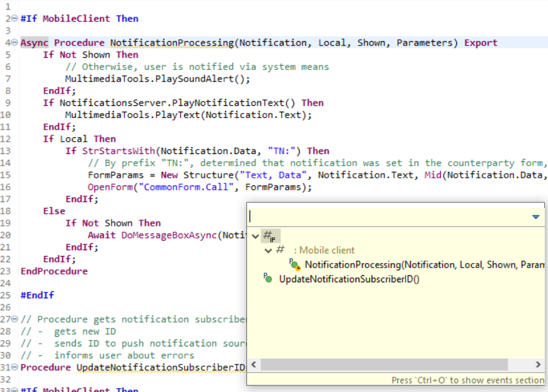Collapse the top-level #IF outline node
548x392 pixels.
[x=256, y=236]
